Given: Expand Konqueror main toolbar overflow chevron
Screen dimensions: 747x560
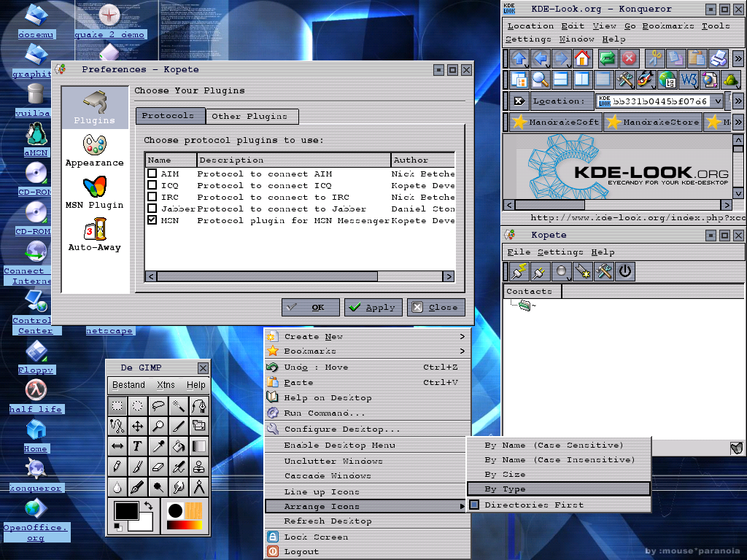Looking at the screenshot, I should 738,58.
